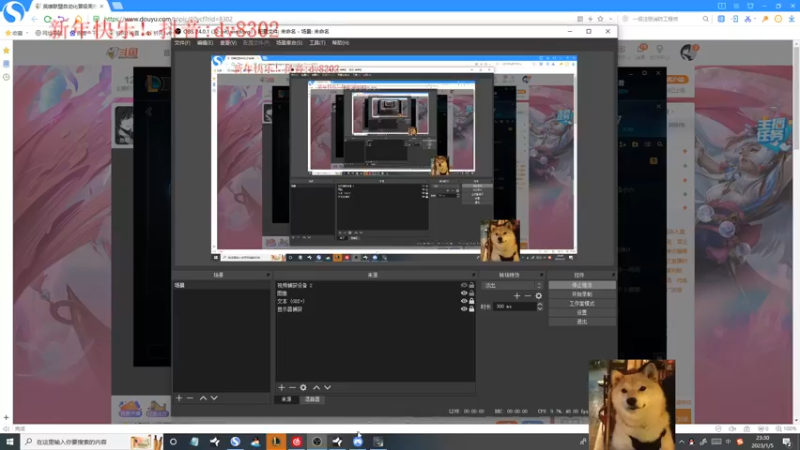Image resolution: width=800 pixels, height=450 pixels.
Task: Toggle lock on the Image source
Action: (x=471, y=293)
